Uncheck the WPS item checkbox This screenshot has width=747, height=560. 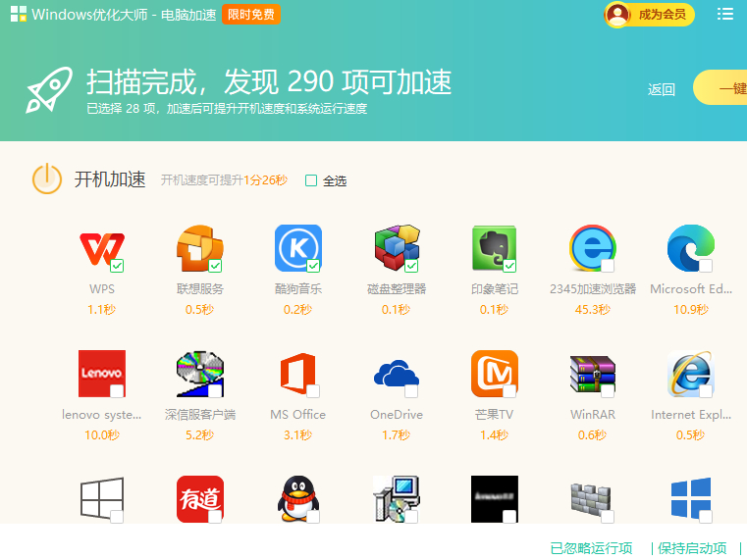point(117,266)
